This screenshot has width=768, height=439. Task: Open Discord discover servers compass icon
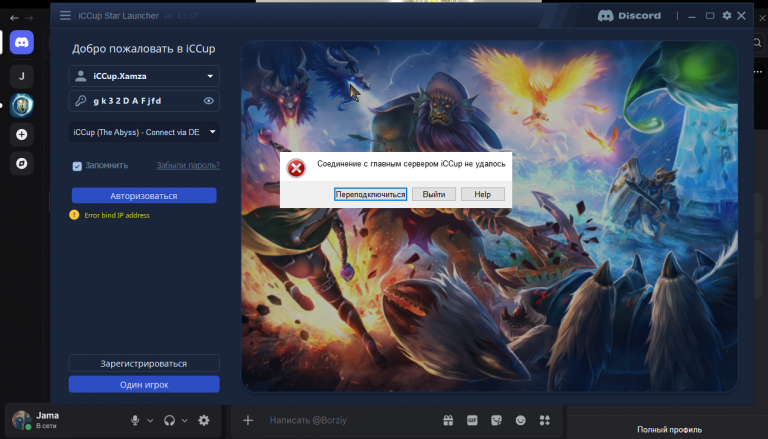22,163
